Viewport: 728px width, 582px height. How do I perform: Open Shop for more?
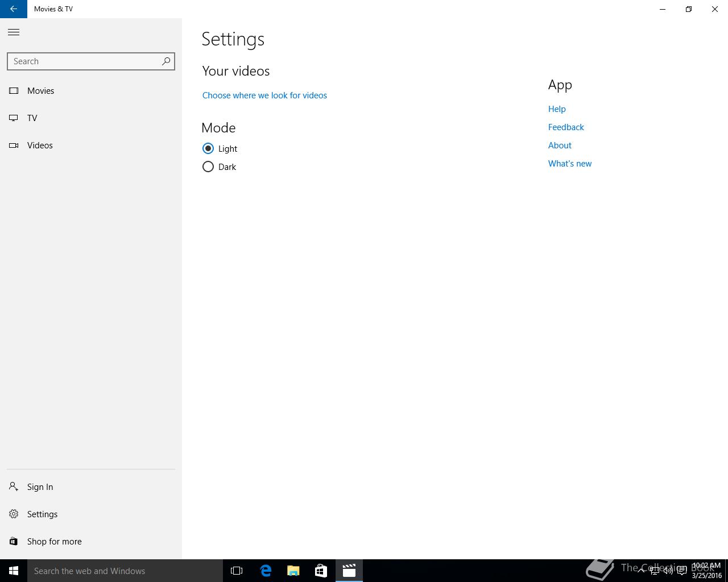coord(91,542)
